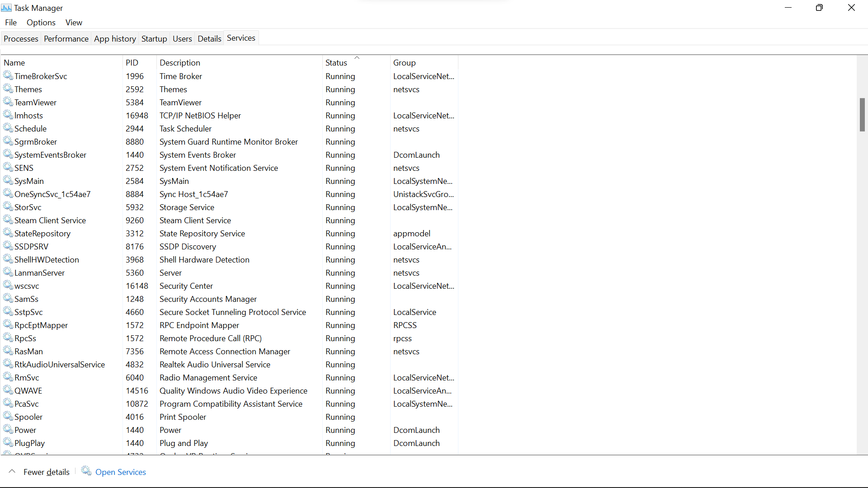Viewport: 868px width, 488px height.
Task: Click the StateRepository service gear icon
Action: tap(8, 233)
